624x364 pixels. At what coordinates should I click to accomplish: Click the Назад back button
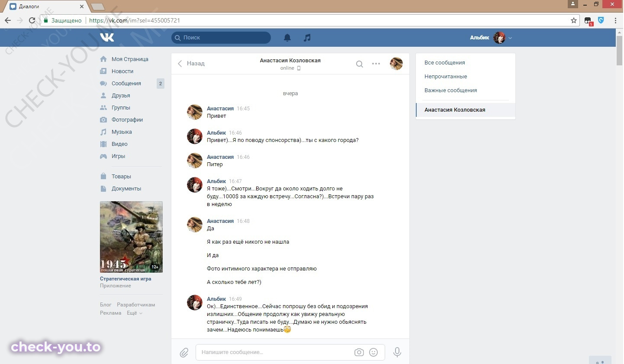tap(191, 64)
